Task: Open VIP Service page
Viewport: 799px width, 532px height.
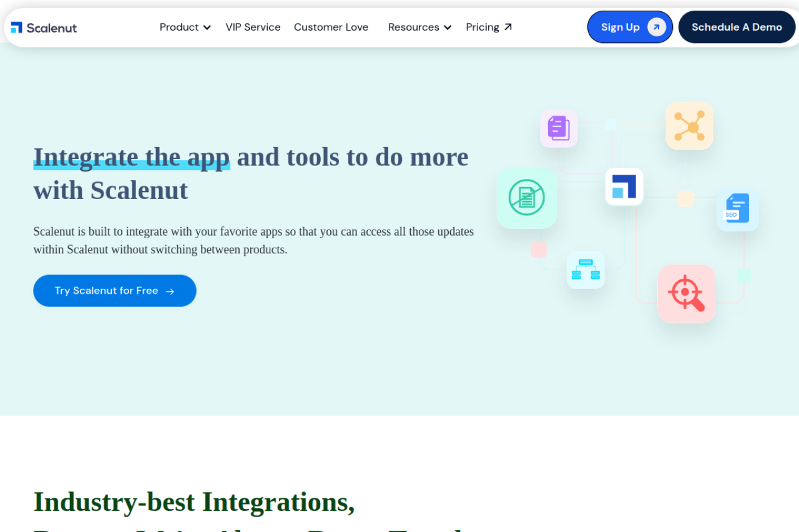Action: (x=253, y=27)
